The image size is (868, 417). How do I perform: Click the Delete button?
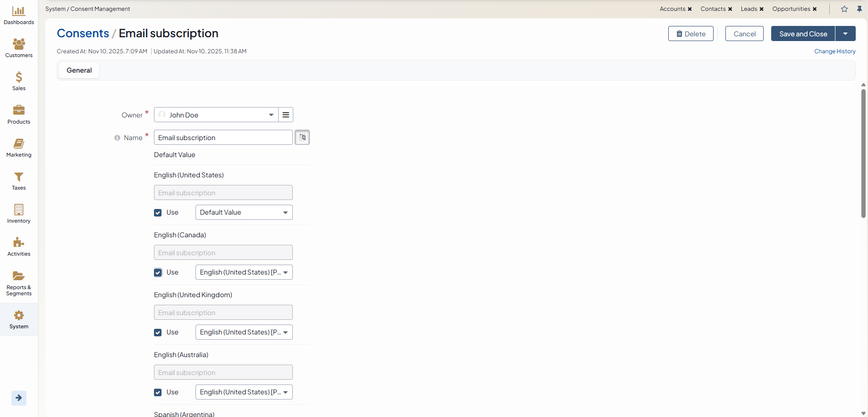click(x=690, y=33)
